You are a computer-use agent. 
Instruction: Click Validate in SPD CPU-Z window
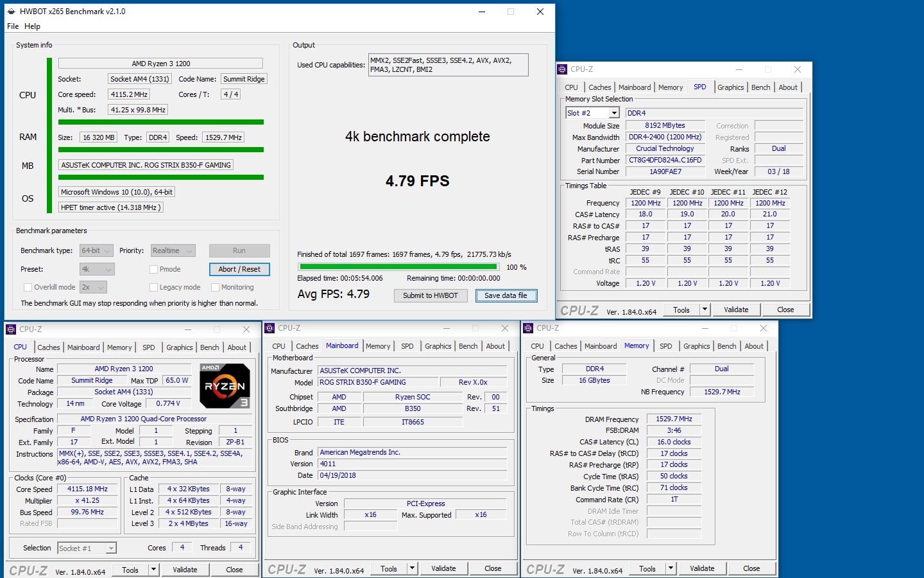pyautogui.click(x=736, y=310)
